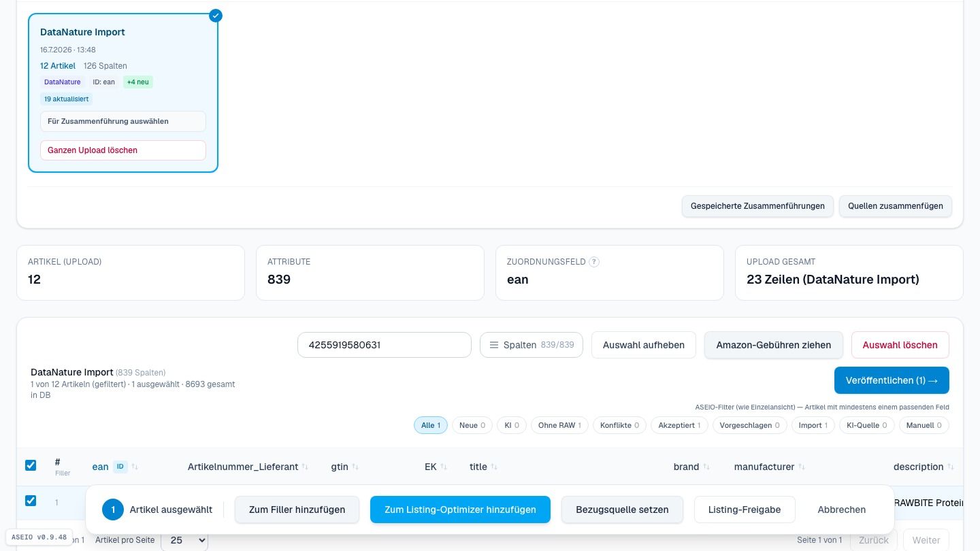Click Auswahl löschen button
Viewport: 980px width, 551px height.
click(900, 345)
